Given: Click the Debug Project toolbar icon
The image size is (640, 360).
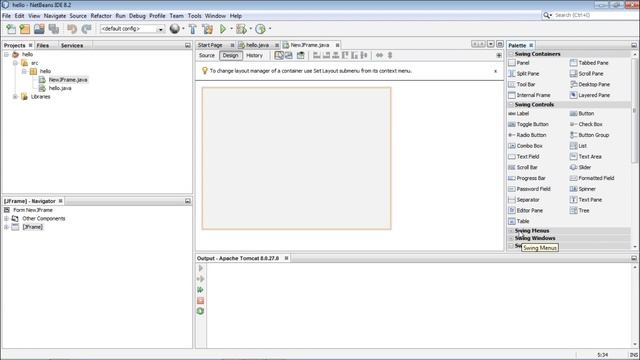Looking at the screenshot, I should [241, 29].
